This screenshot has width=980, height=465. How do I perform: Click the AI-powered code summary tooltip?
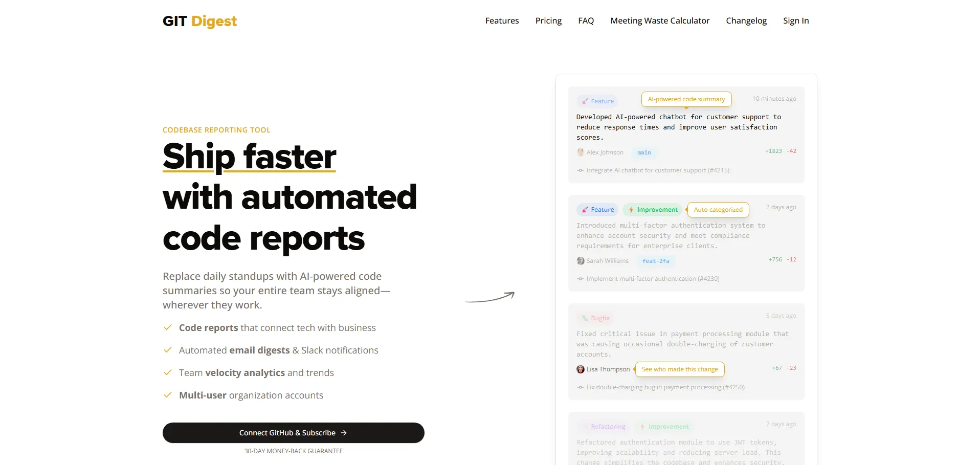tap(686, 99)
